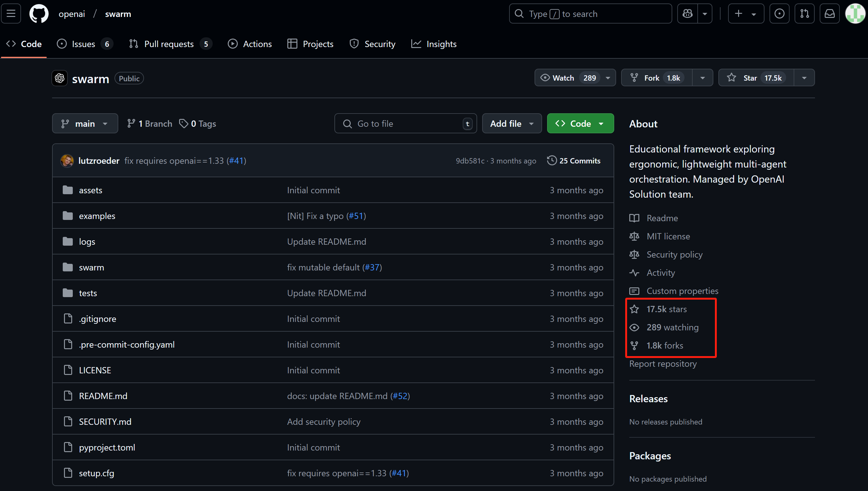Click the scale icon beside MIT license
Image resolution: width=868 pixels, height=491 pixels.
pyautogui.click(x=634, y=236)
